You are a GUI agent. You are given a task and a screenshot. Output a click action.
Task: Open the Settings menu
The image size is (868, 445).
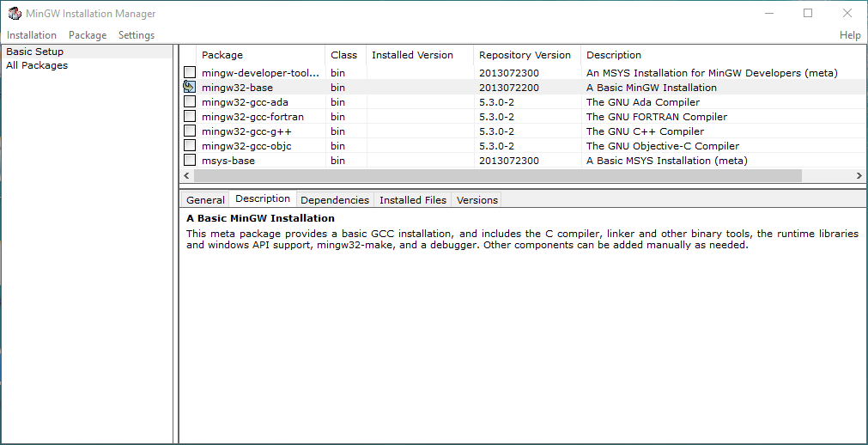click(x=137, y=35)
